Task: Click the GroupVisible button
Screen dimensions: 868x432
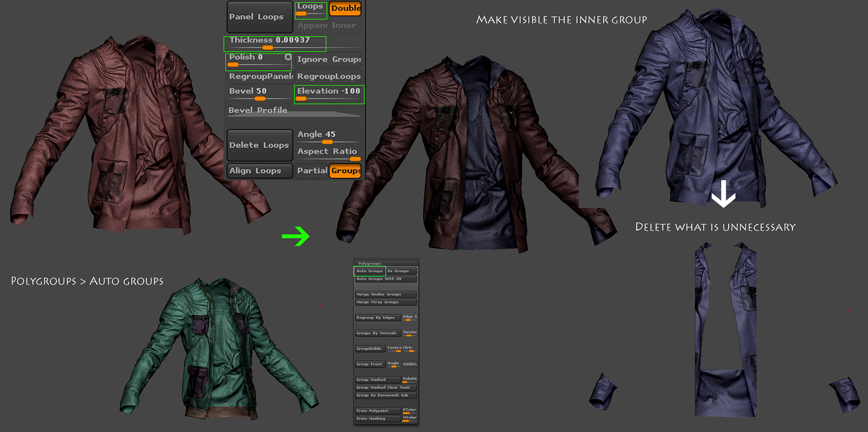Action: pyautogui.click(x=370, y=349)
